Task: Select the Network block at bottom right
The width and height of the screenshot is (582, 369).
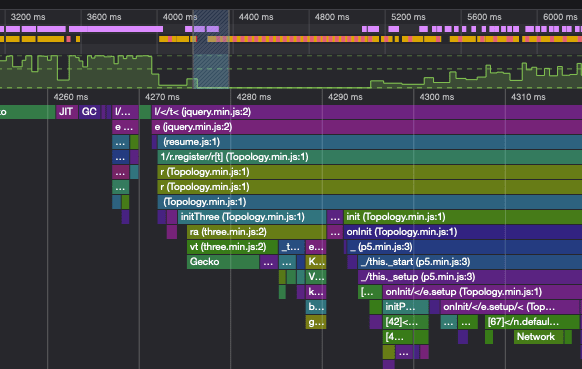Action: point(538,337)
